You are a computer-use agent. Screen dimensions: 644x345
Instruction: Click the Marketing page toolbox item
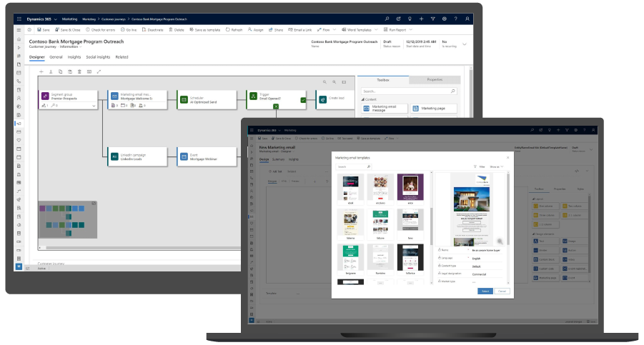[434, 109]
